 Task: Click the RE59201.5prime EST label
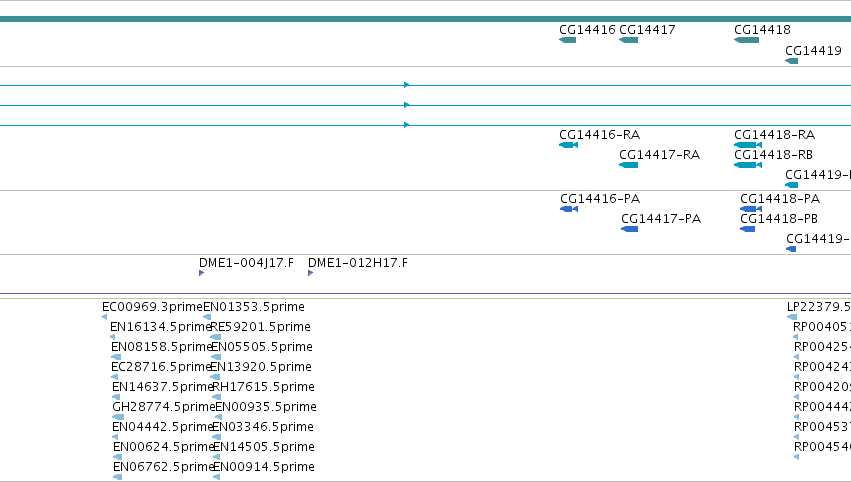[x=261, y=327]
